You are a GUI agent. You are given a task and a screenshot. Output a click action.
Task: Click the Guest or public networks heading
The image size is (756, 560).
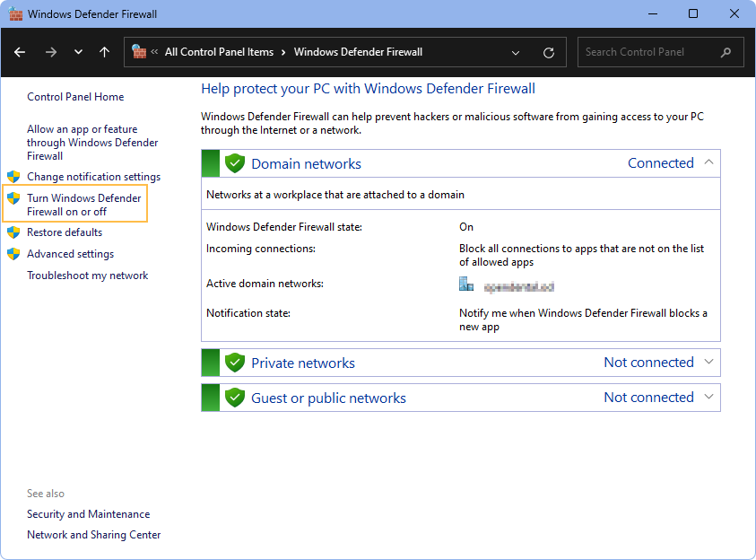[329, 398]
